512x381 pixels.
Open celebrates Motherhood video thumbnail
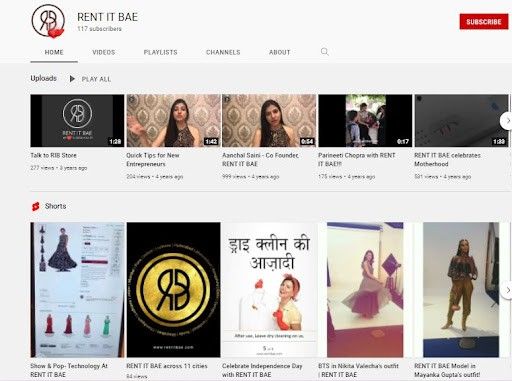[461, 121]
